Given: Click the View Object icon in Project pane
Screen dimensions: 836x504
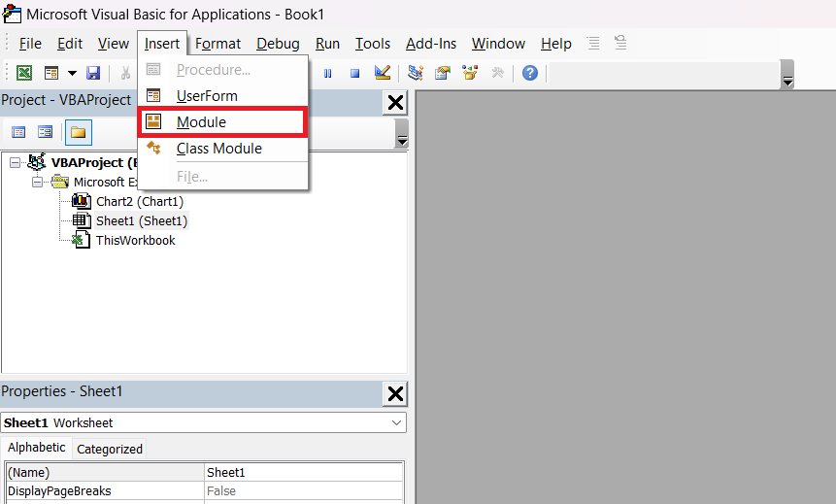Looking at the screenshot, I should coord(46,132).
